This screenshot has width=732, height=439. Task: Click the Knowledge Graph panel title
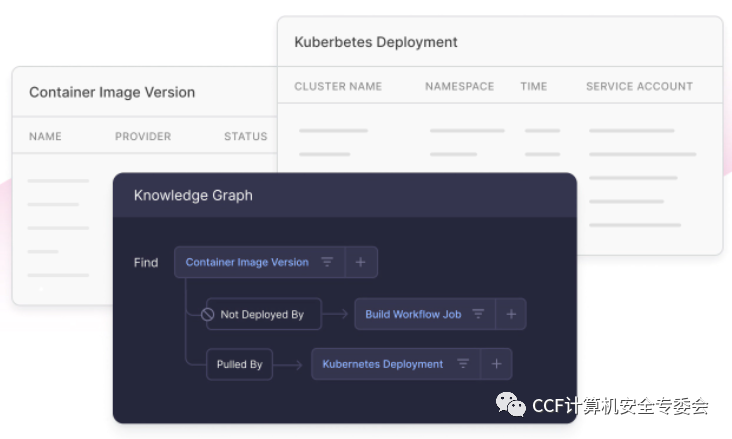click(x=193, y=196)
